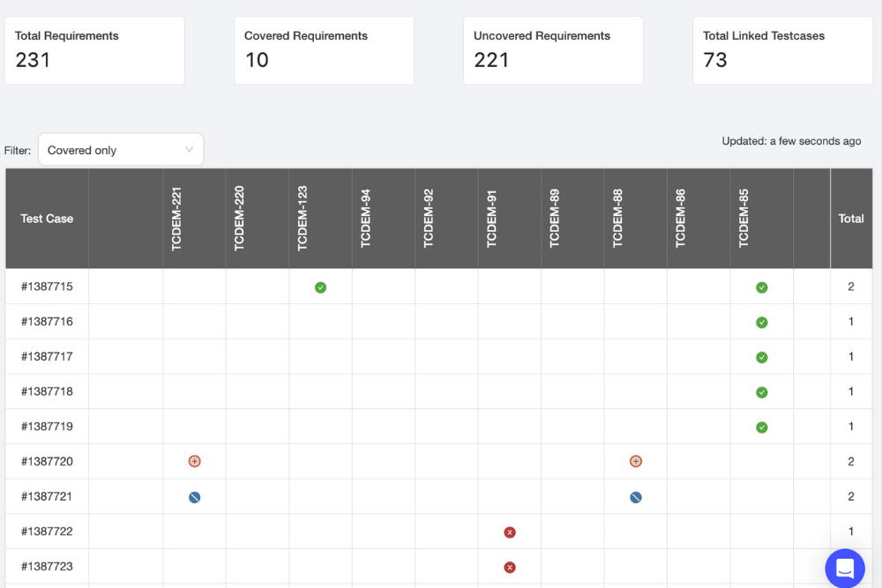Click the blue blocked icon in row #1387721 under TCDEM-88
The image size is (882, 588).
(x=635, y=496)
